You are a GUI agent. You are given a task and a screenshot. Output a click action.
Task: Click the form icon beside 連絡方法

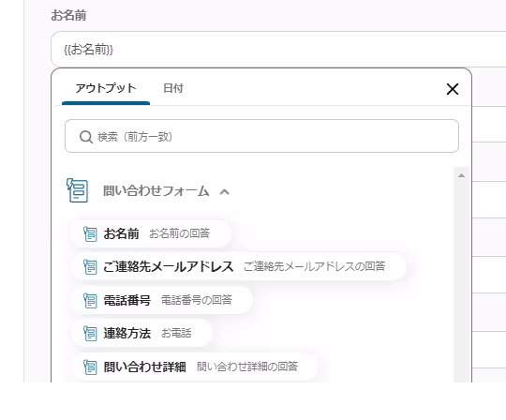(90, 334)
